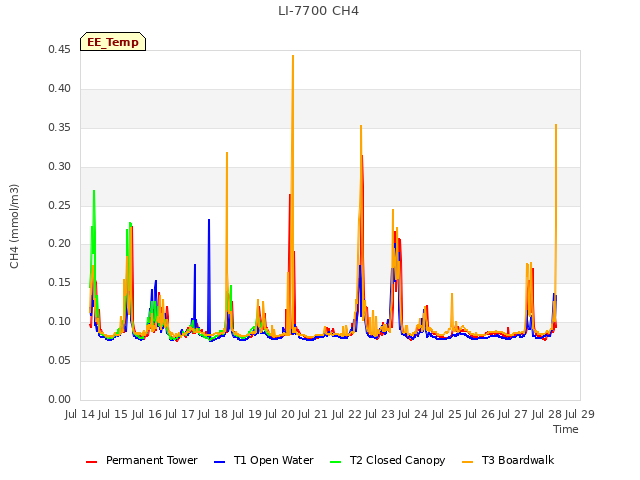The height and width of the screenshot is (480, 640).
Task: Click the tallest orange peak near Jul 20
Action: pyautogui.click(x=293, y=56)
